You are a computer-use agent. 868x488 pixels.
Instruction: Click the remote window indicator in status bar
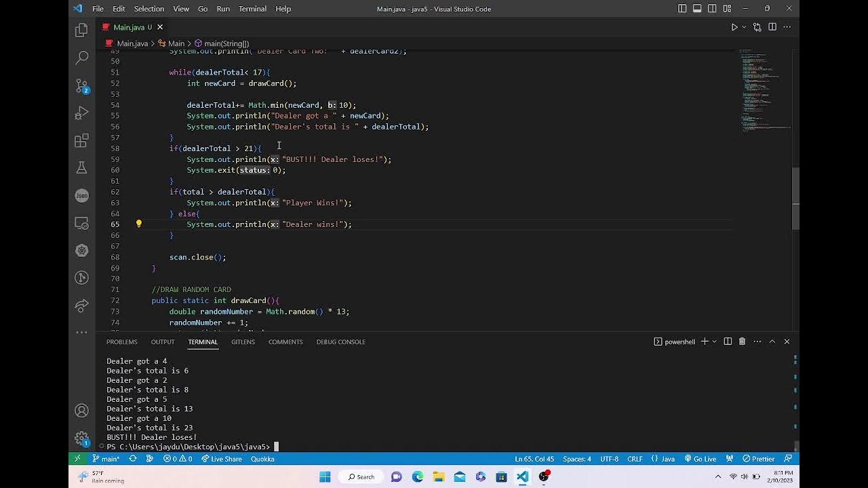coord(77,459)
